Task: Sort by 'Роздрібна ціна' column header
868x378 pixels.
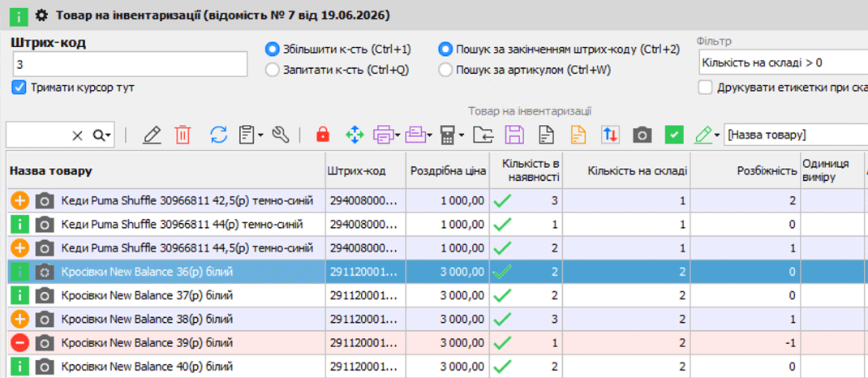Action: (448, 170)
